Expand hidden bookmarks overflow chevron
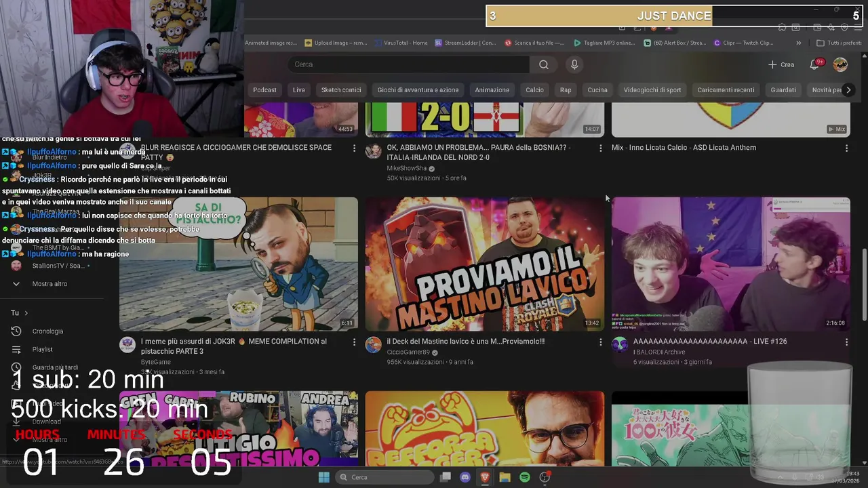868x488 pixels. 798,43
